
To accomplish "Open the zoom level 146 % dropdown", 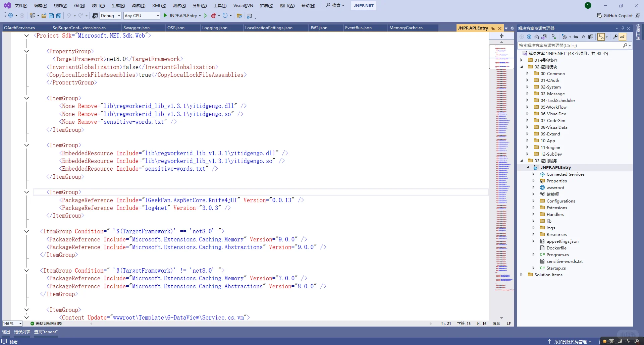I will (x=12, y=324).
